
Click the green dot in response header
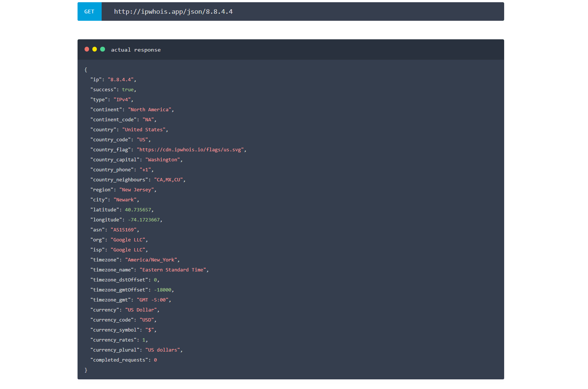point(103,49)
